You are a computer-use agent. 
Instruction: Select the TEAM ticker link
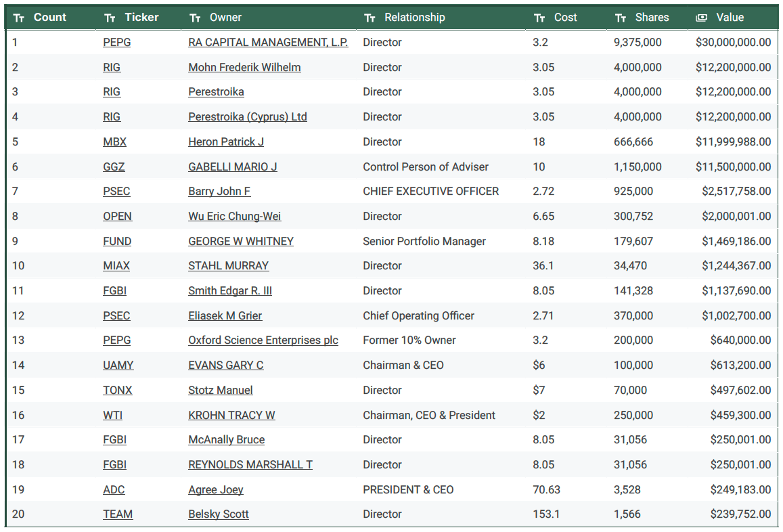[x=118, y=514]
